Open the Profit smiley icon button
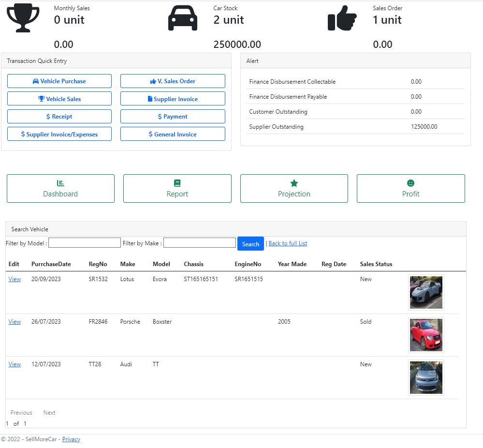The width and height of the screenshot is (483, 448). pos(410,188)
